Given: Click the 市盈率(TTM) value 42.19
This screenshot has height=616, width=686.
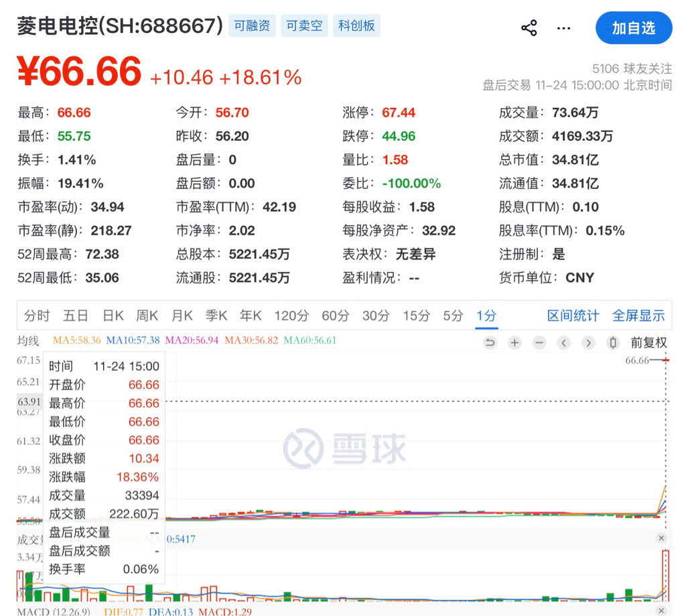Looking at the screenshot, I should (279, 207).
